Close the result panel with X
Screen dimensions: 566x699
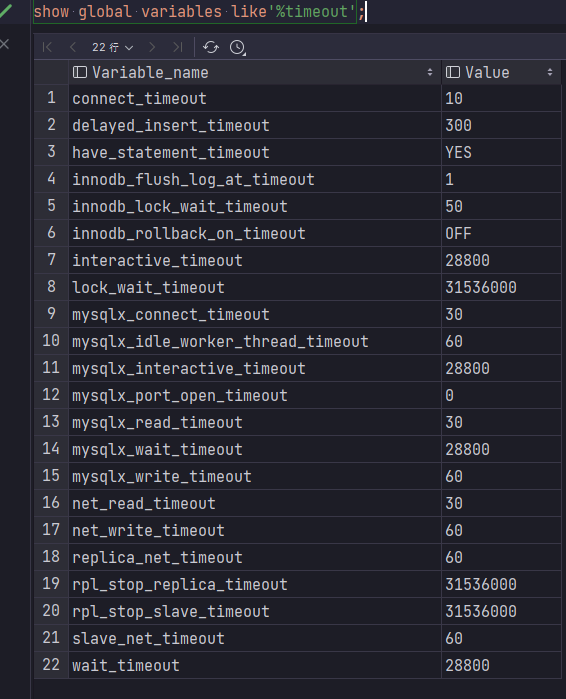5,44
